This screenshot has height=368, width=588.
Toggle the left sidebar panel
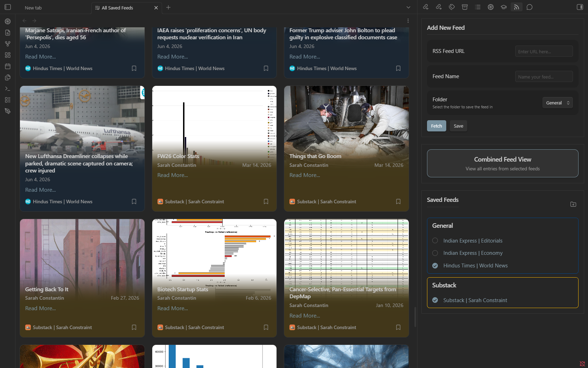[x=8, y=7]
